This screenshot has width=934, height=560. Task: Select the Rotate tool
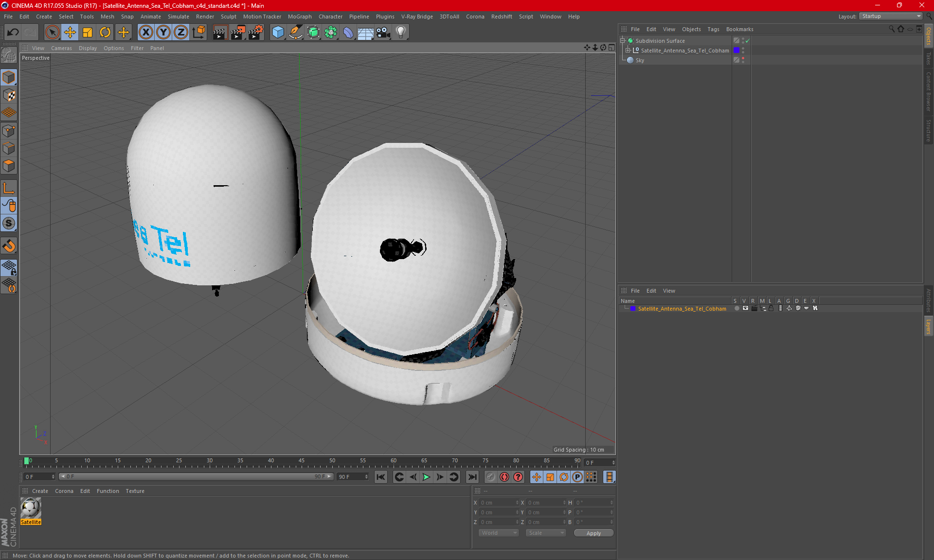[x=105, y=33]
